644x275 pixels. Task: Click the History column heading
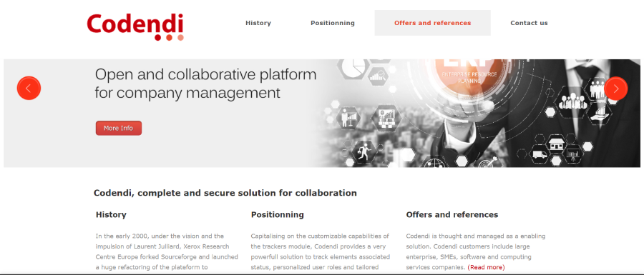pos(111,214)
